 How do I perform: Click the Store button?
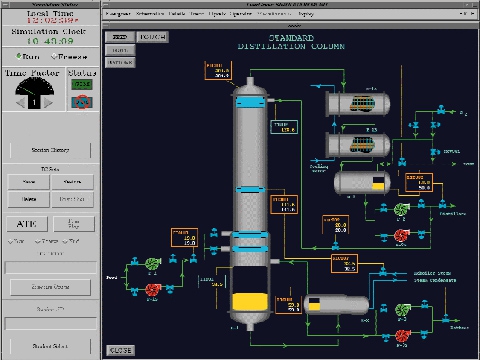[x=29, y=182]
